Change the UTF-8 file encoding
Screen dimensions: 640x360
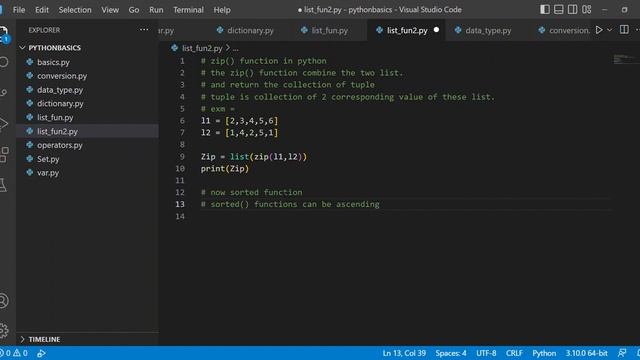click(486, 353)
